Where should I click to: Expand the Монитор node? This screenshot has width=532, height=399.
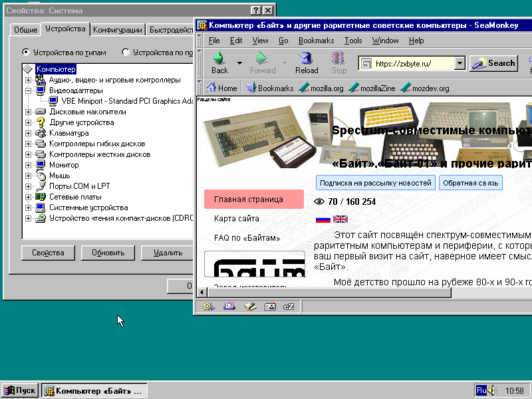pyautogui.click(x=28, y=165)
